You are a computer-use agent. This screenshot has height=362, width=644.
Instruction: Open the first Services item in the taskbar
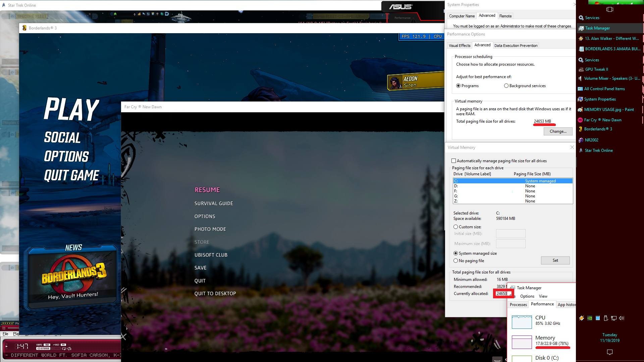609,18
